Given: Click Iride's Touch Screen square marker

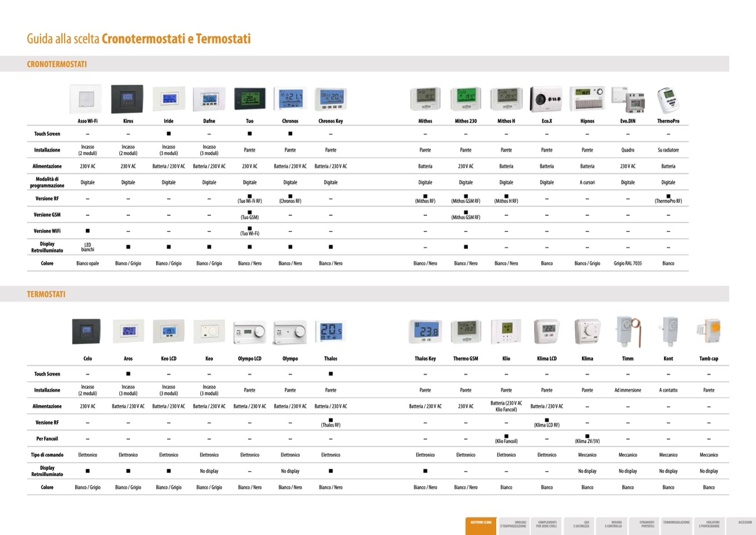Looking at the screenshot, I should click(x=168, y=134).
